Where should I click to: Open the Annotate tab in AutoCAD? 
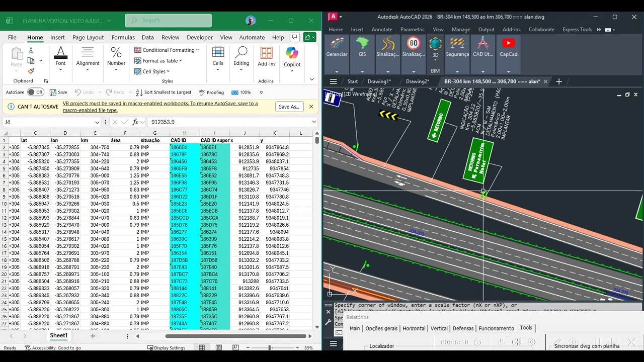click(x=382, y=29)
